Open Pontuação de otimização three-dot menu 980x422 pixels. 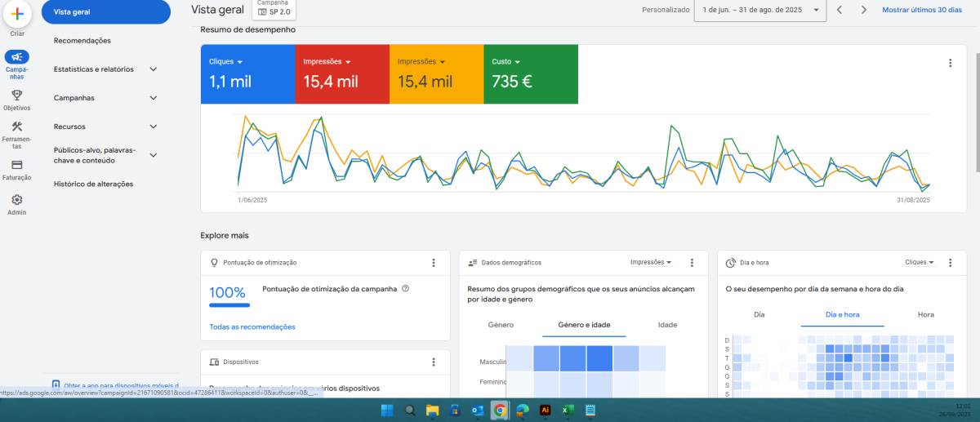(434, 263)
